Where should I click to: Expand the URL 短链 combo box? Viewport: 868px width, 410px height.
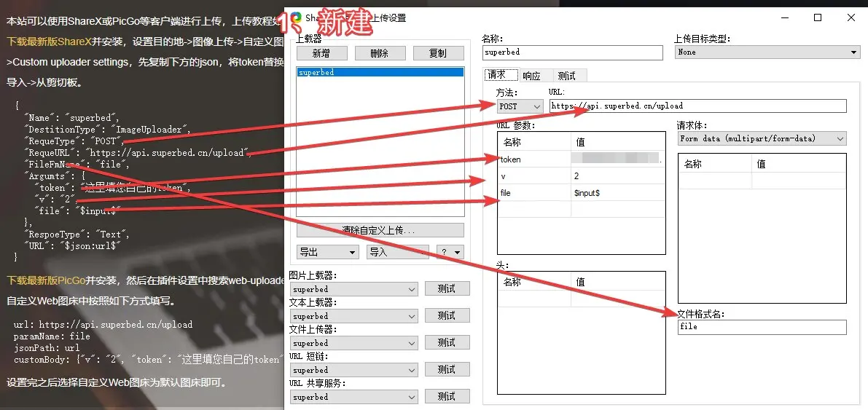click(354, 370)
